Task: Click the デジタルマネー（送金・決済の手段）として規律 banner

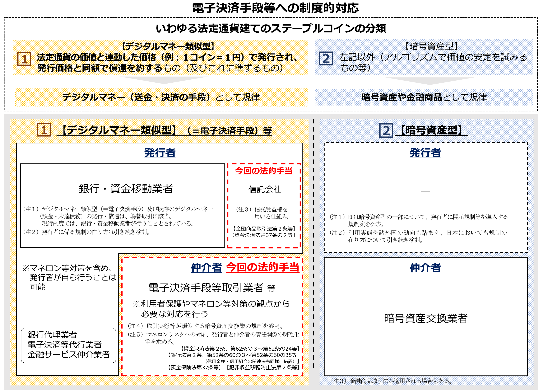Action: [161, 97]
